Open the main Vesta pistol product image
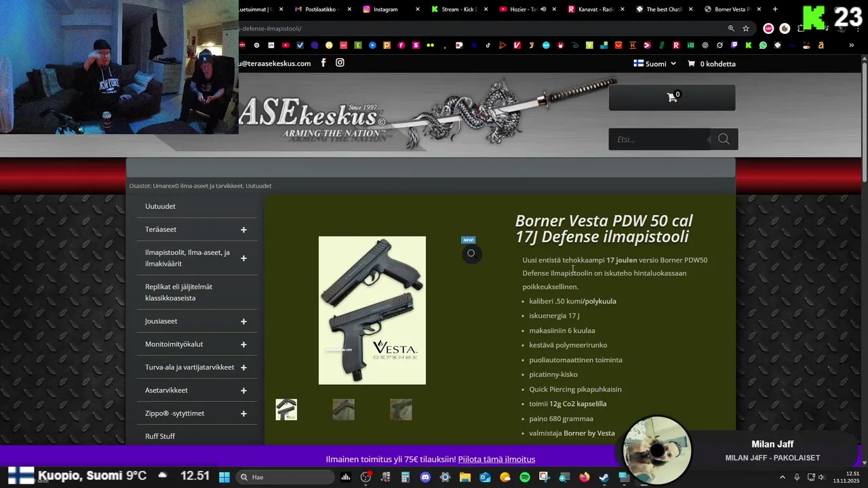This screenshot has height=488, width=868. 372,310
